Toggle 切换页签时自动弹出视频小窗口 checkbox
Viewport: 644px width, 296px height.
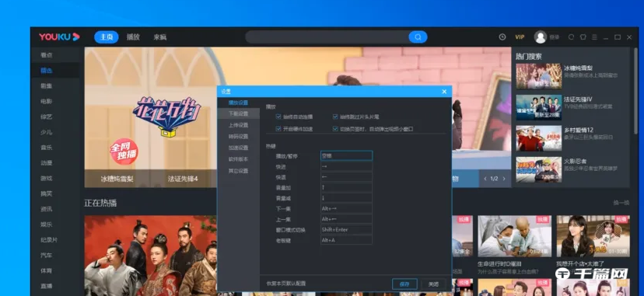(x=335, y=129)
